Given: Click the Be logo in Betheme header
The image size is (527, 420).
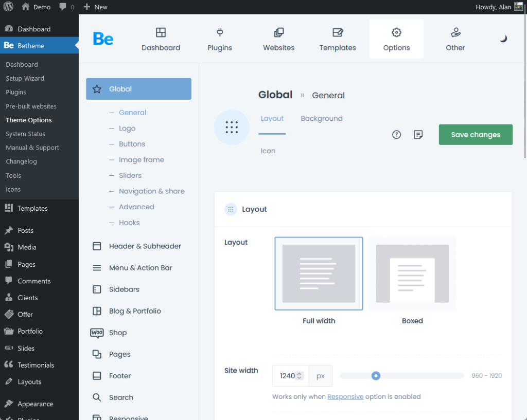Looking at the screenshot, I should coord(103,39).
